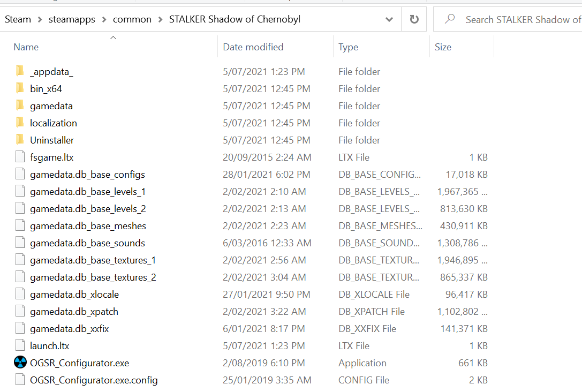
Task: Click the DB_XLOCALE File type cell
Action: click(374, 295)
